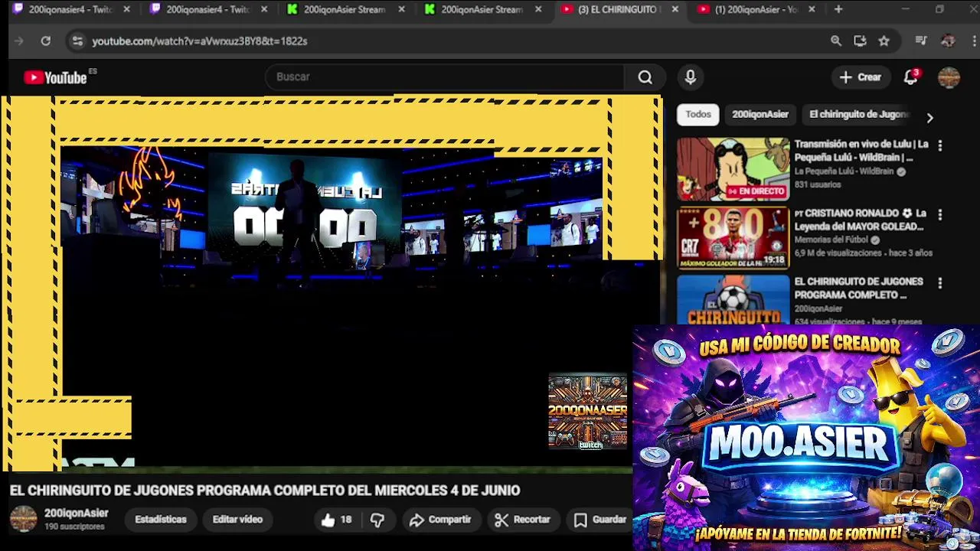The height and width of the screenshot is (551, 980).
Task: Click the 190 suscriptores text
Action: (x=74, y=527)
